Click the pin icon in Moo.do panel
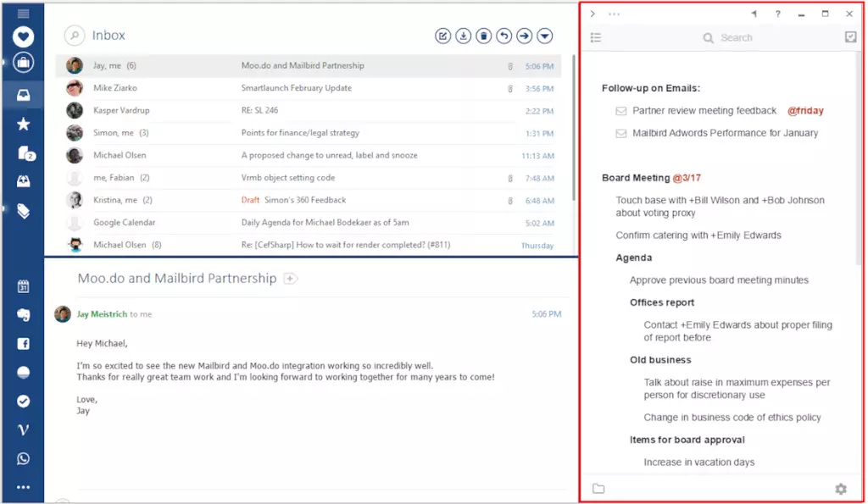 (754, 14)
